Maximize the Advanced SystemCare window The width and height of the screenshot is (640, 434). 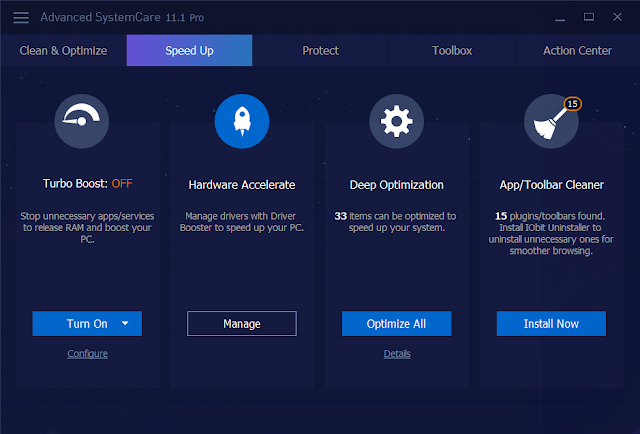tap(589, 17)
